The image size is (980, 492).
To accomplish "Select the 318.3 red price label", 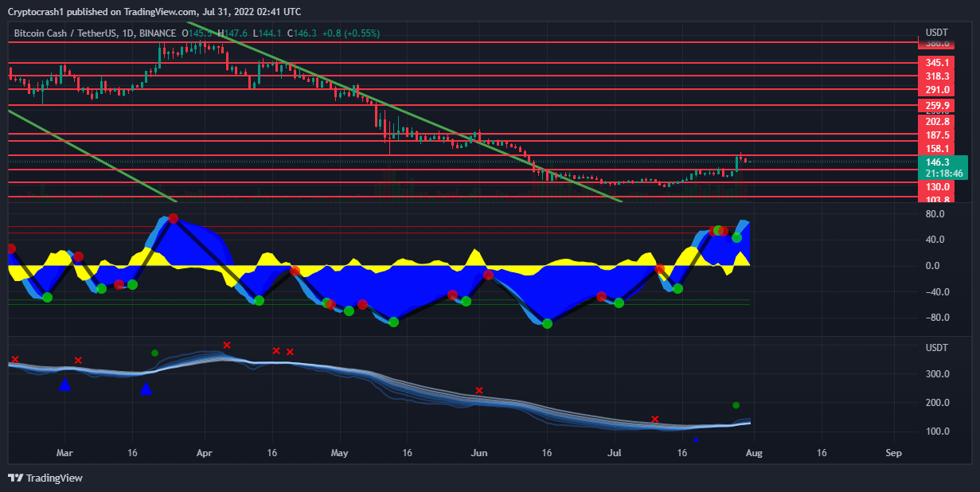I will (937, 76).
